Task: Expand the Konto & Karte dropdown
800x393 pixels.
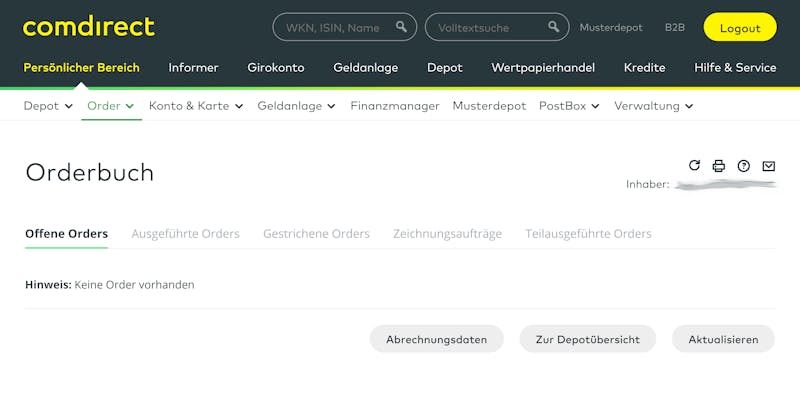Action: pyautogui.click(x=196, y=106)
